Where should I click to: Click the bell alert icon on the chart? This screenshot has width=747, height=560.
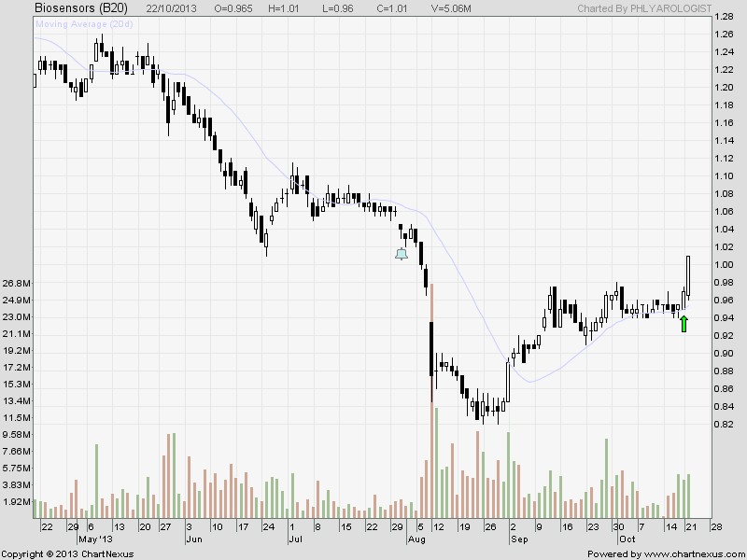pyautogui.click(x=402, y=253)
